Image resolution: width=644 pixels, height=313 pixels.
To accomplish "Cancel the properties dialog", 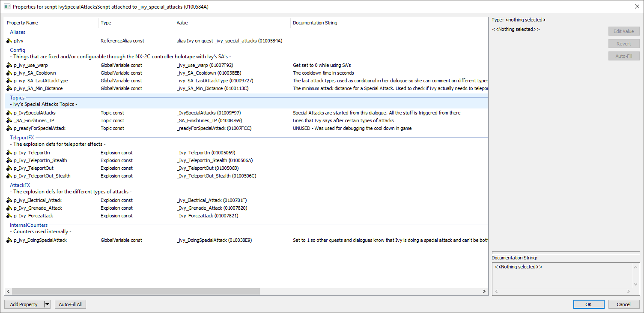I will pyautogui.click(x=624, y=304).
